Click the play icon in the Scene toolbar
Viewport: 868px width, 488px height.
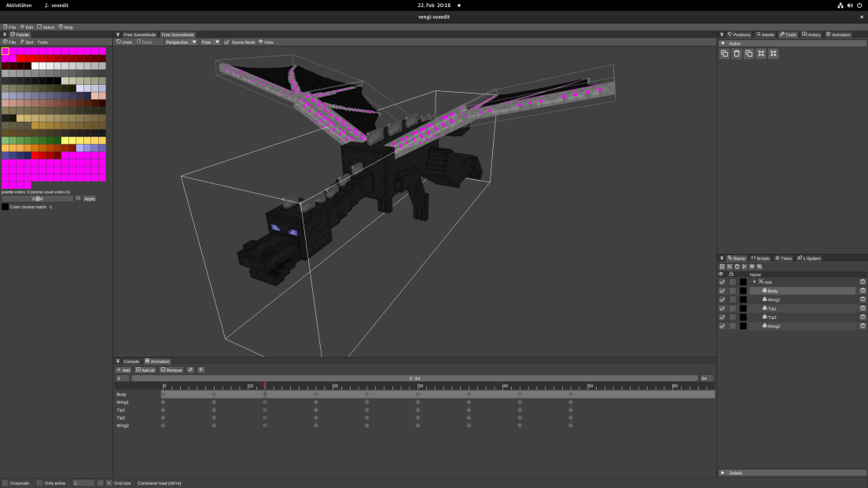[744, 266]
